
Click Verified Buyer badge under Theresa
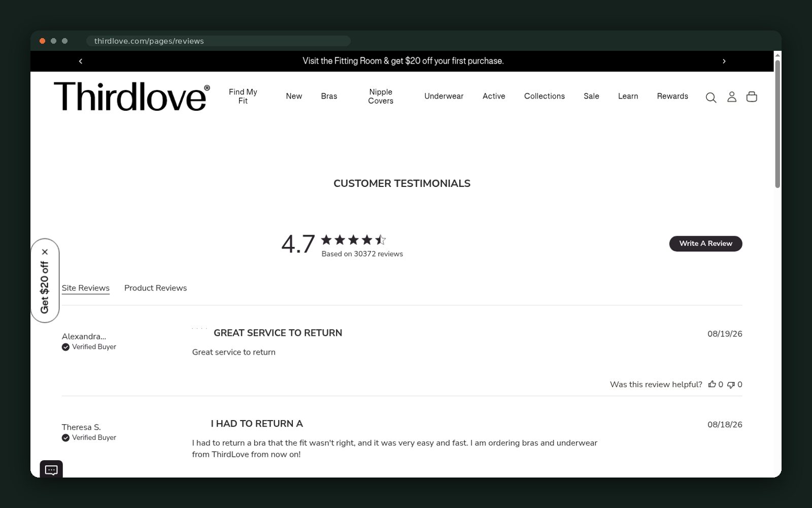pyautogui.click(x=89, y=438)
